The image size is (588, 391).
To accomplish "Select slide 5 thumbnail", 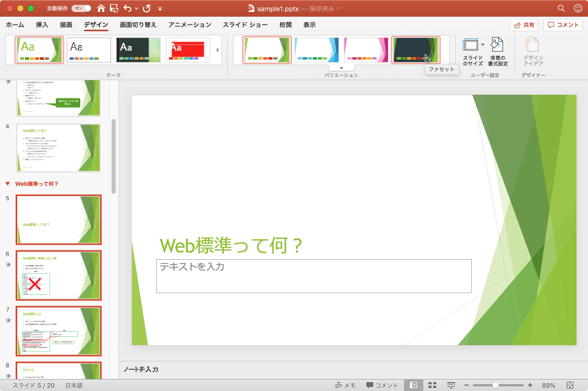I will [58, 220].
